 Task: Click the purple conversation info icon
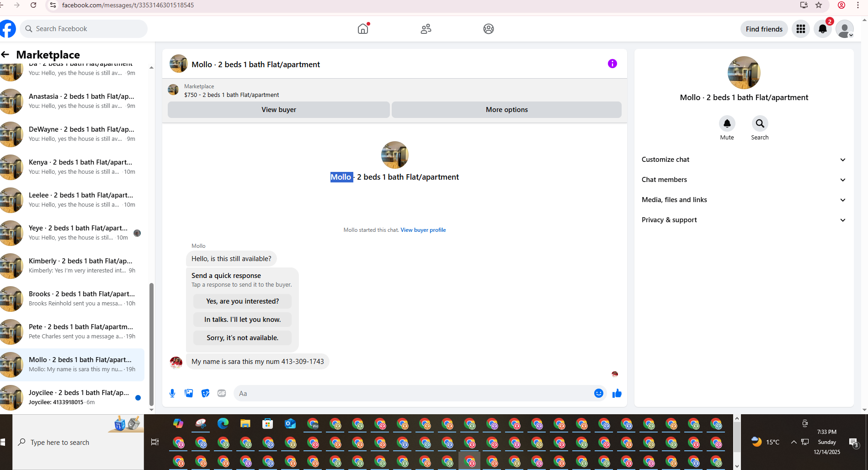coord(612,64)
